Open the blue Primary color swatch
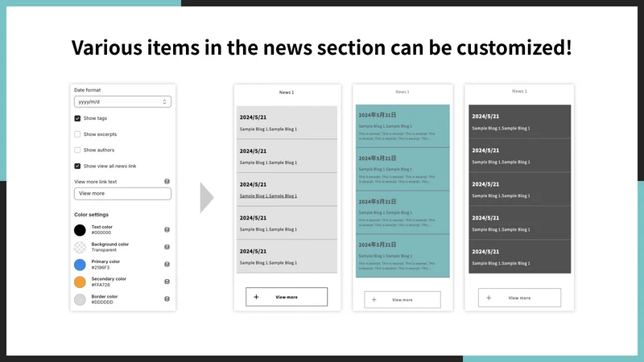The width and height of the screenshot is (644, 362). pyautogui.click(x=80, y=265)
